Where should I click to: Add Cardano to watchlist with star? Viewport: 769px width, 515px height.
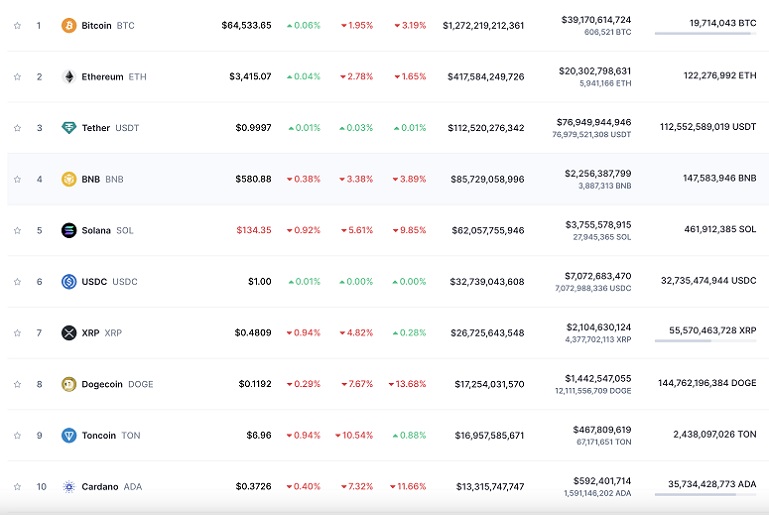click(x=17, y=487)
